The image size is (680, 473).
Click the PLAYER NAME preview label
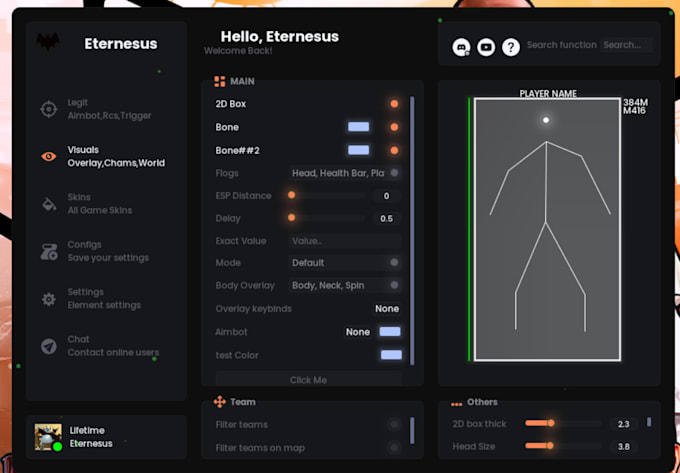pyautogui.click(x=548, y=93)
